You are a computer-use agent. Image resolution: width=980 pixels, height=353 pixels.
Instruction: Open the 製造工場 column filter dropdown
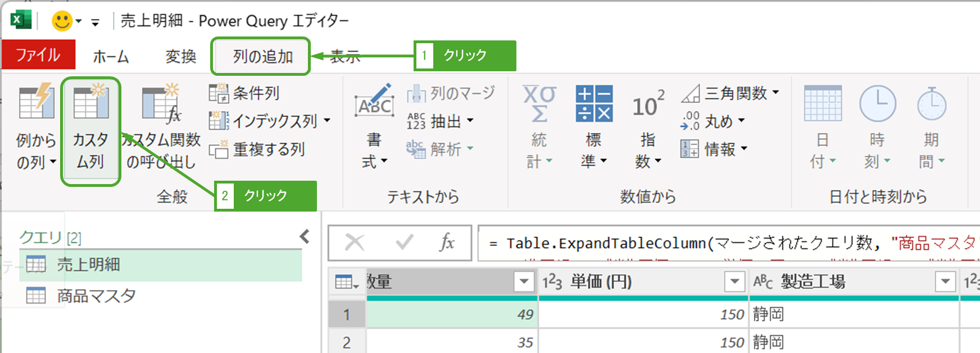(945, 282)
